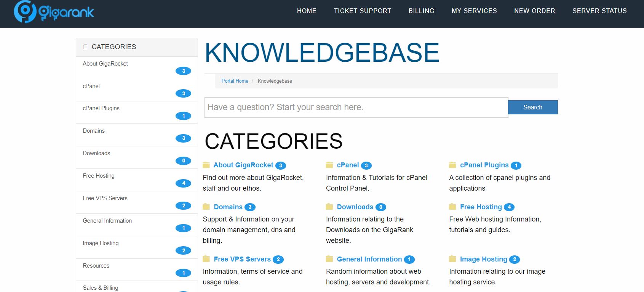The width and height of the screenshot is (644, 292).
Task: Select Free VPS Servers in the sidebar
Action: point(137,202)
